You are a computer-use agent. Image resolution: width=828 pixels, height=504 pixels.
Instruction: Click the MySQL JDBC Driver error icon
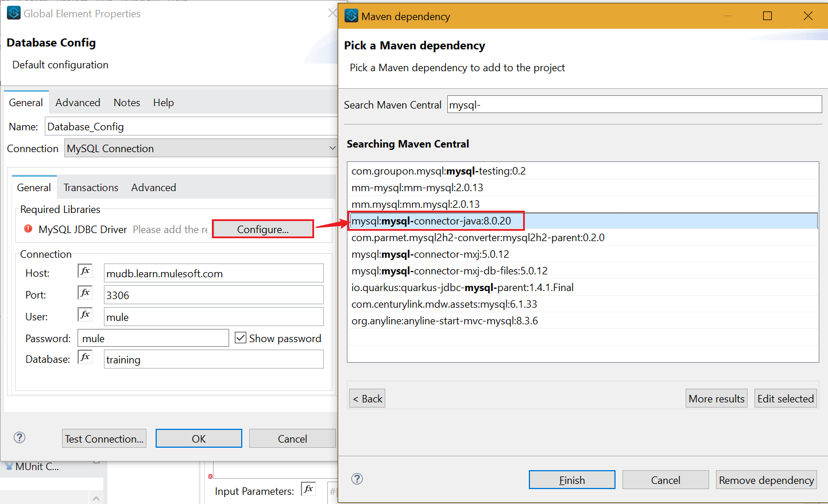pos(28,228)
